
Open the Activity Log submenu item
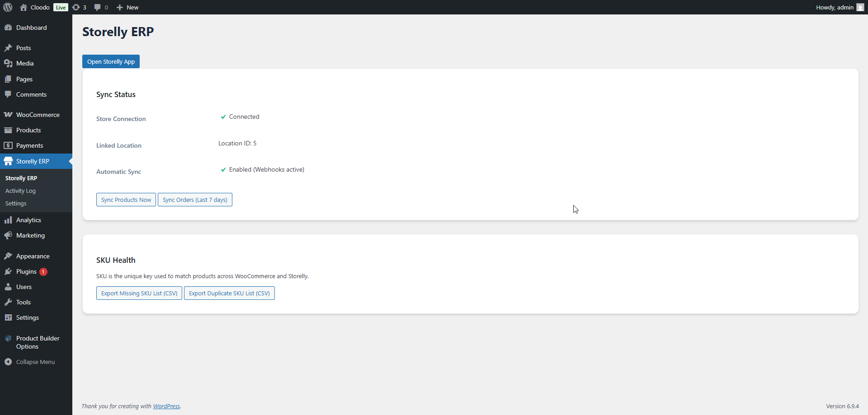(20, 191)
